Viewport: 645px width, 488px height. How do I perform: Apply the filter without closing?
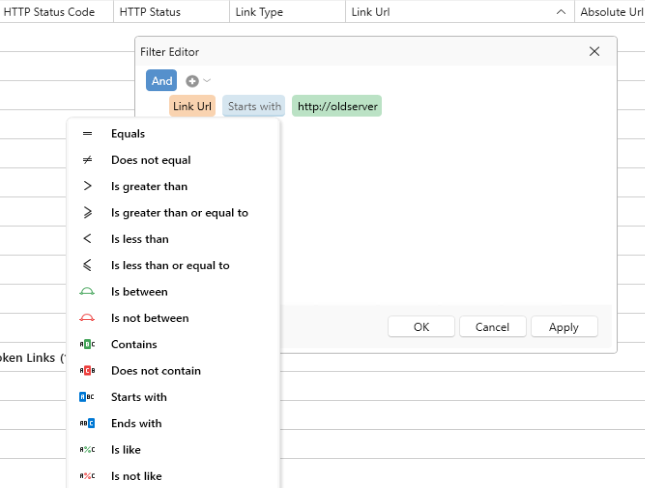[x=564, y=327]
